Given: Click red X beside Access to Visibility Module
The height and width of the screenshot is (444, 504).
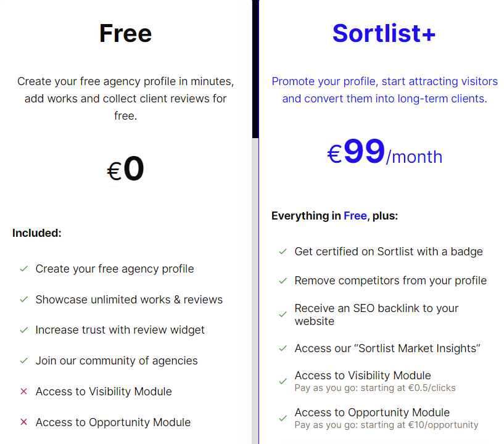Looking at the screenshot, I should pyautogui.click(x=24, y=392).
